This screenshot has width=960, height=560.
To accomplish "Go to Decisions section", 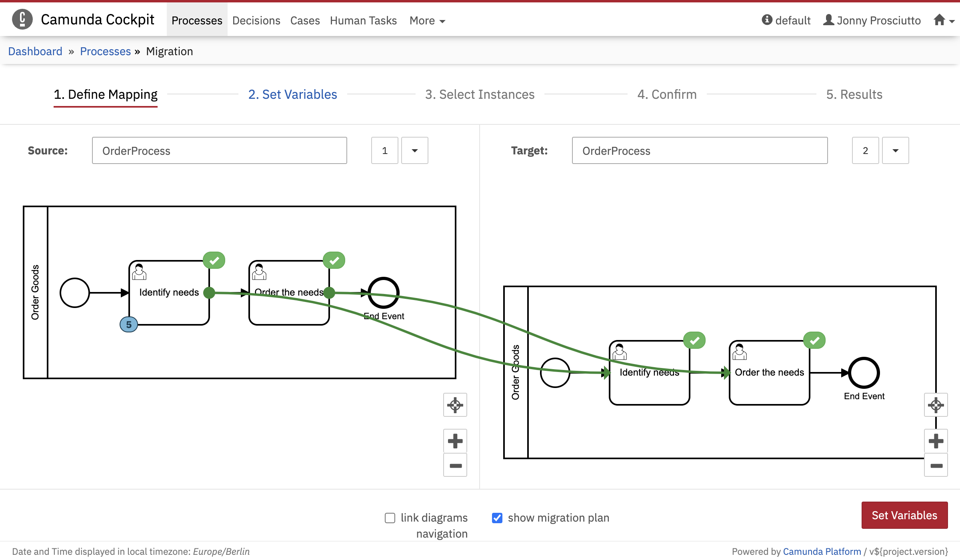I will point(256,20).
